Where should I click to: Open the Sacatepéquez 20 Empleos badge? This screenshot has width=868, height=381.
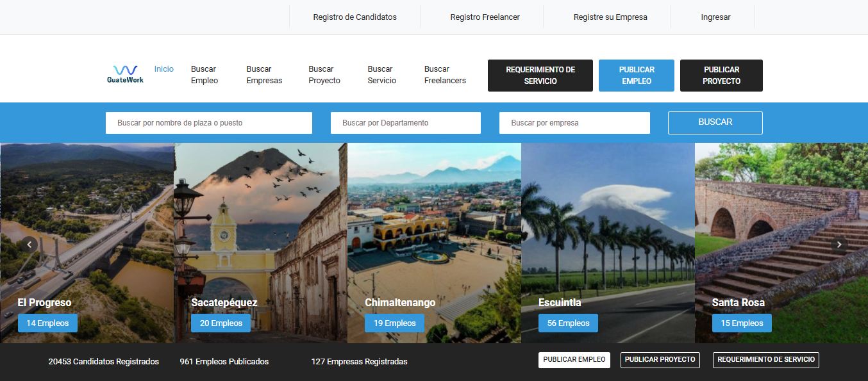tap(221, 323)
